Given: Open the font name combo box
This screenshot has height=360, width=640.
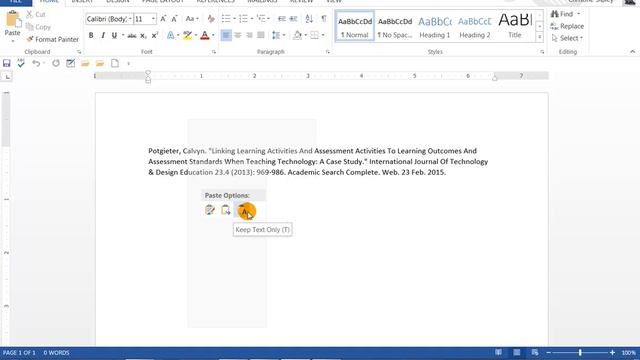Looking at the screenshot, I should coord(109,19).
